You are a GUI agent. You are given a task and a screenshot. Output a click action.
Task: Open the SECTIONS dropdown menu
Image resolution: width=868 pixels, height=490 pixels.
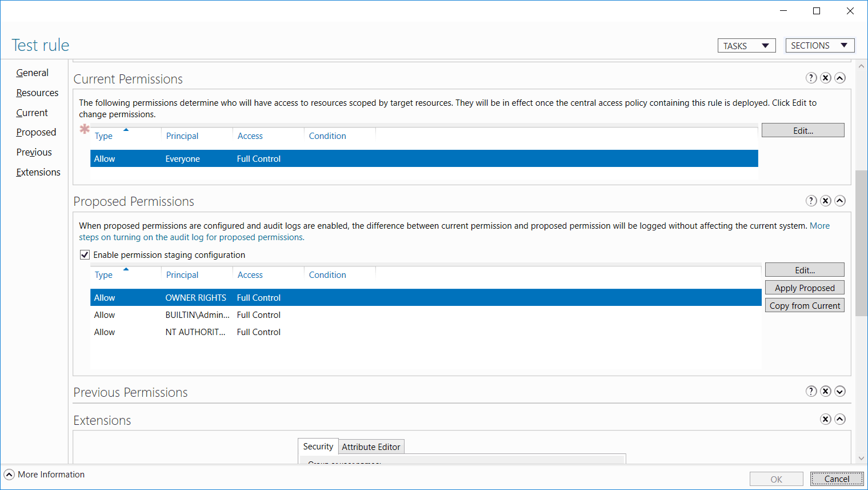[x=820, y=46]
